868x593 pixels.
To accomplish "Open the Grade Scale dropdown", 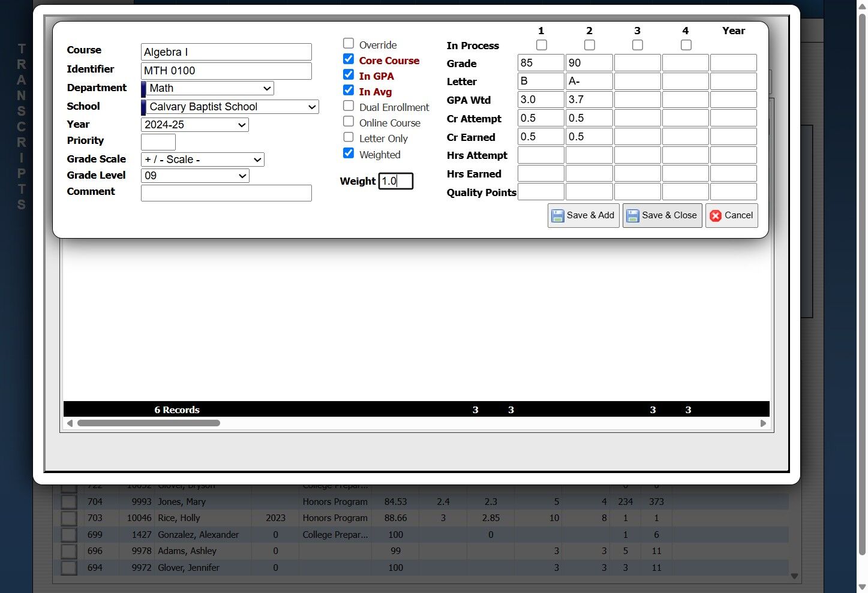I will click(203, 159).
